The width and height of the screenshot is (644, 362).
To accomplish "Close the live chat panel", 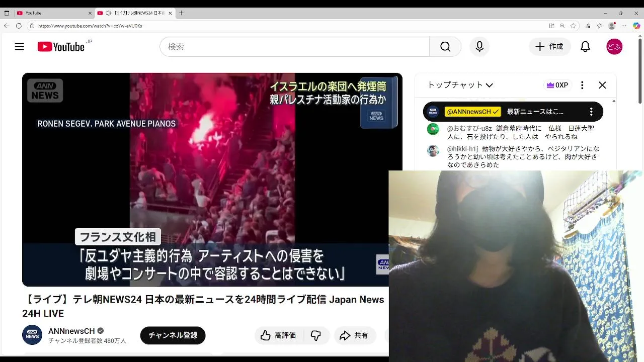I will (602, 85).
